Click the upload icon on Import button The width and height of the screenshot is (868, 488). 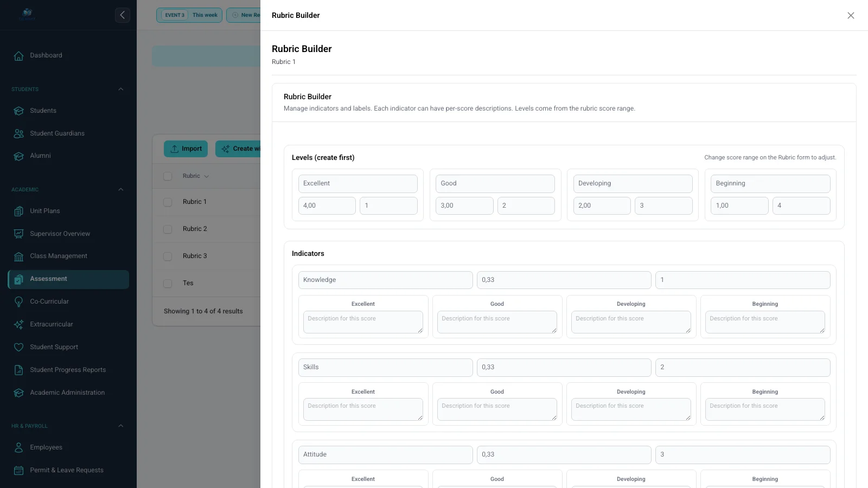[x=175, y=149]
